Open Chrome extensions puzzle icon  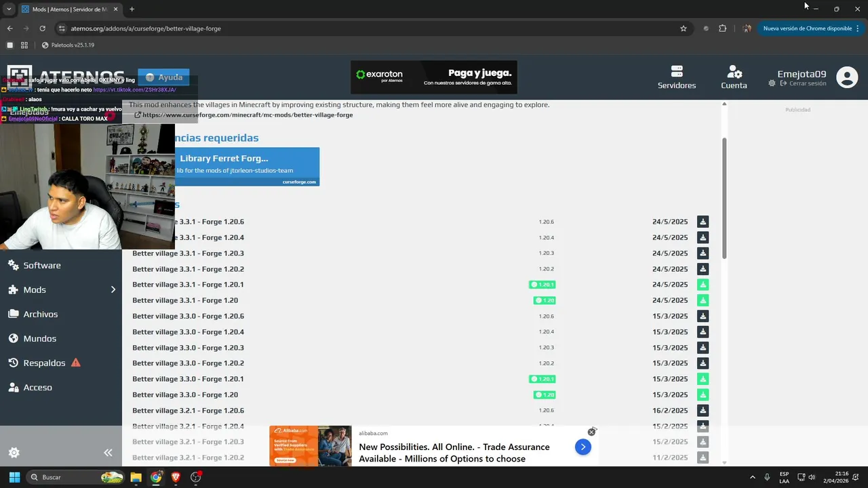(x=722, y=28)
